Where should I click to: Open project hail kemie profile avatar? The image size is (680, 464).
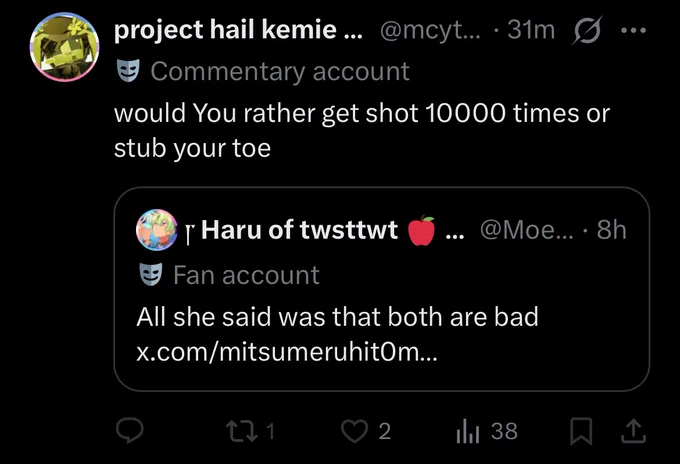tap(64, 47)
